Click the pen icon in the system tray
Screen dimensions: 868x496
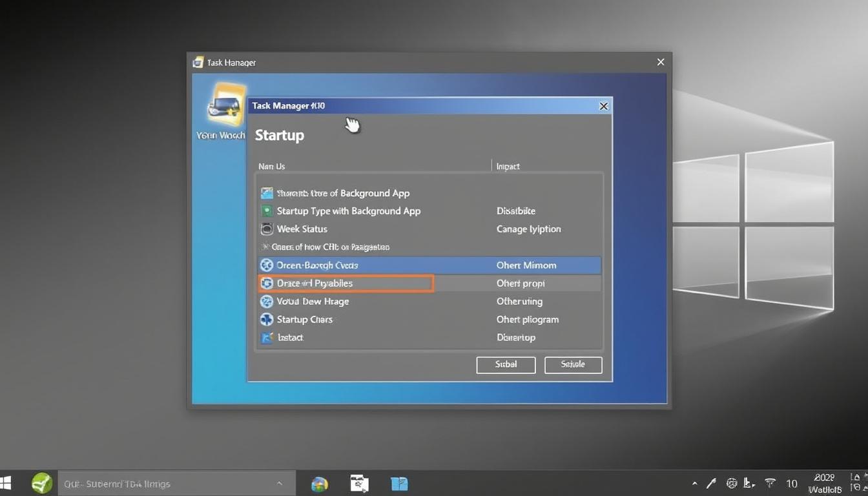[x=711, y=482]
